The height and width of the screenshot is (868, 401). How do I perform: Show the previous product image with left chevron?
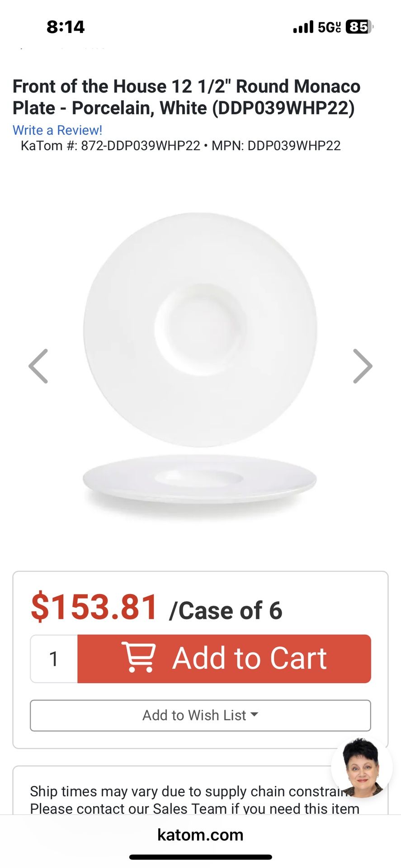coord(38,366)
